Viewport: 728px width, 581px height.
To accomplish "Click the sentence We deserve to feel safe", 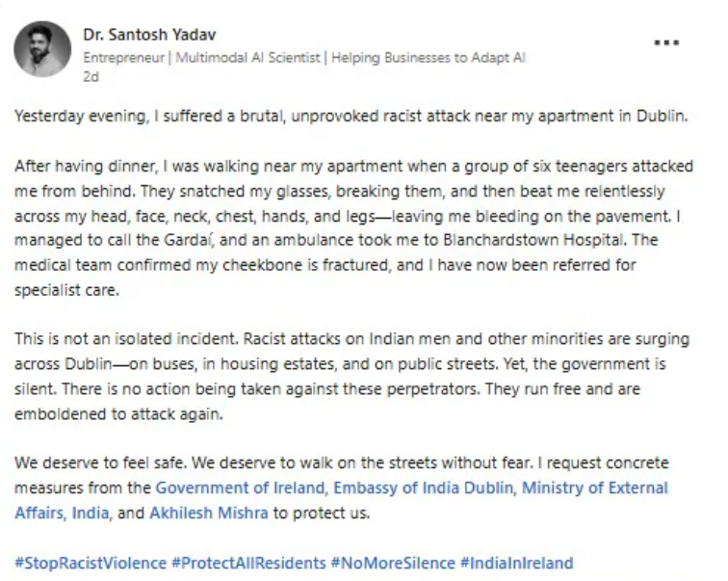I will click(96, 462).
